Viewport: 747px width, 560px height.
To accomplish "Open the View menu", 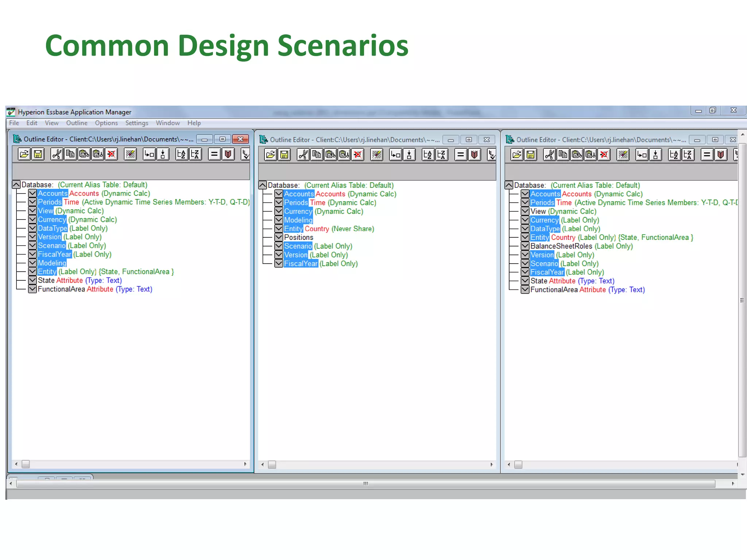I will (51, 123).
